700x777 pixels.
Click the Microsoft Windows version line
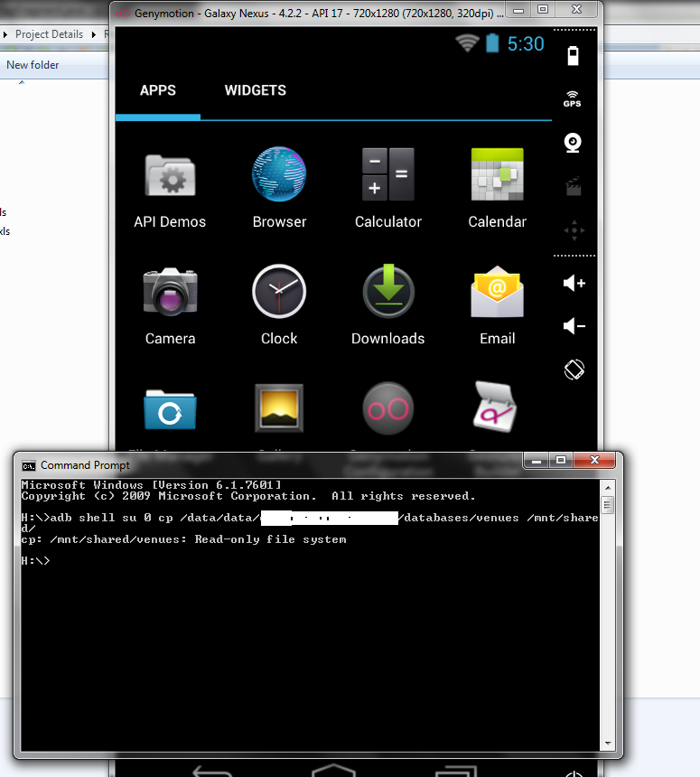[151, 485]
